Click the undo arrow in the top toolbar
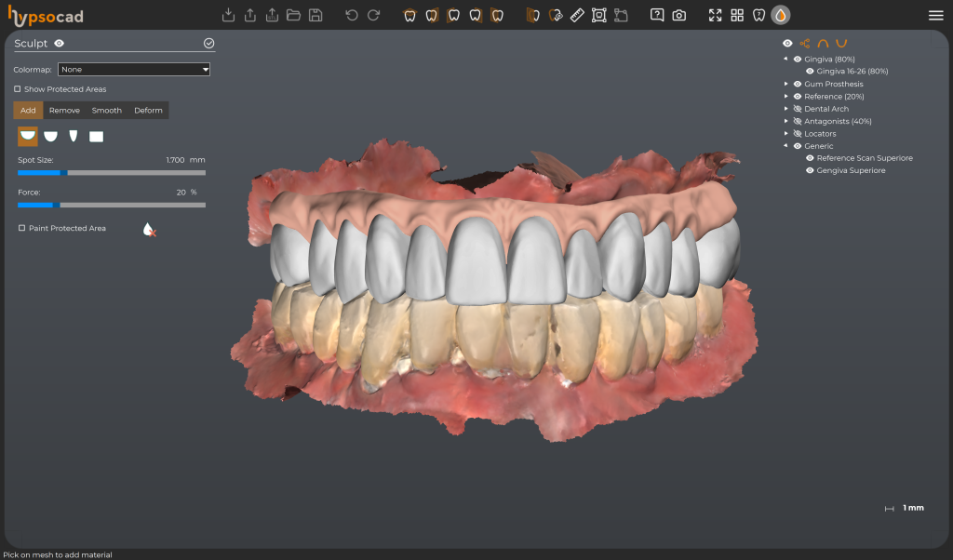This screenshot has height=560, width=953. pos(351,15)
